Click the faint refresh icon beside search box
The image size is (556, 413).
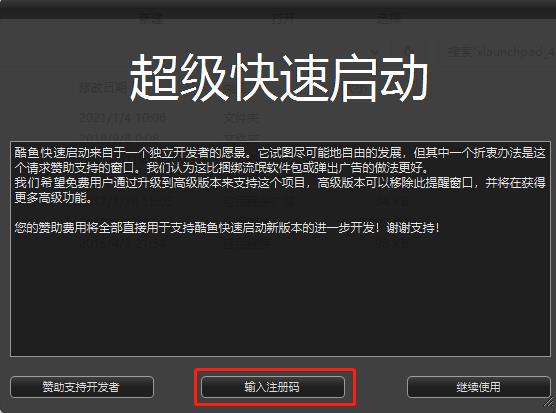pyautogui.click(x=408, y=52)
